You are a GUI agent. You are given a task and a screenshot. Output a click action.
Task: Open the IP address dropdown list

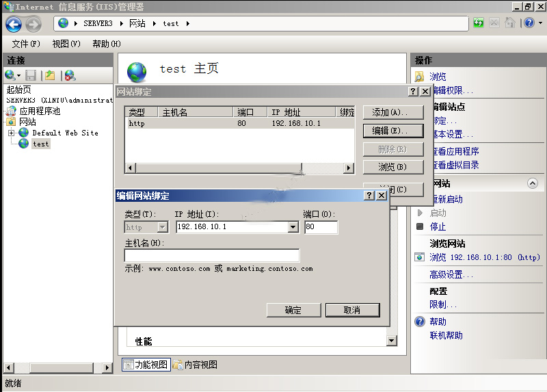[x=293, y=227]
